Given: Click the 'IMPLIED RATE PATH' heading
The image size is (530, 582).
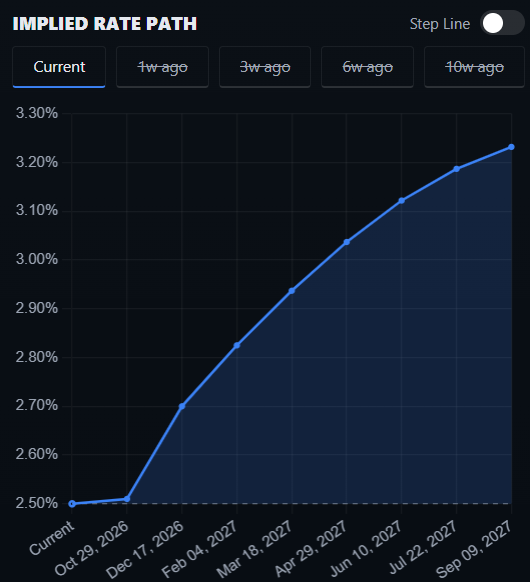Looking at the screenshot, I should pyautogui.click(x=105, y=24).
